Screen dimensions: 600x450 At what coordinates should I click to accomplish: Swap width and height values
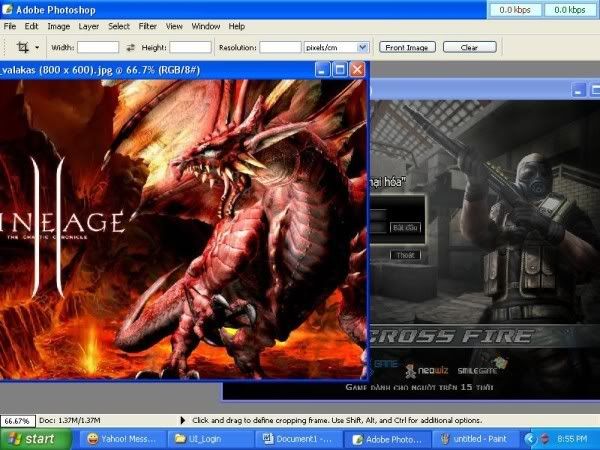(x=130, y=47)
